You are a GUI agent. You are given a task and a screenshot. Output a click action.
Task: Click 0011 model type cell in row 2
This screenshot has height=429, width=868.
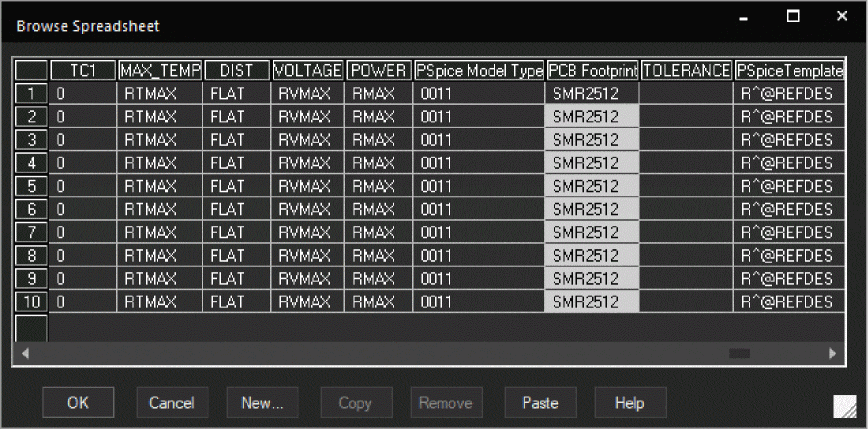click(479, 117)
